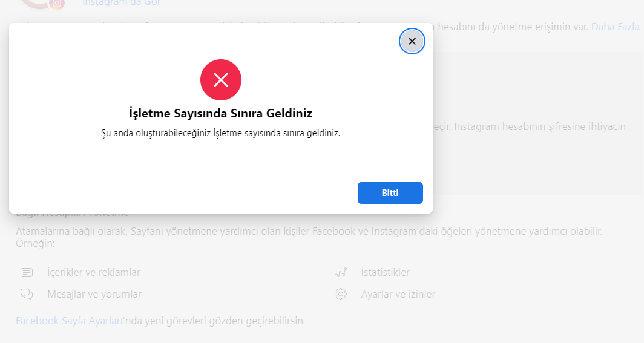This screenshot has width=644, height=343.
Task: Click the İşletme Sayısında Sınıra Geldiniz heading
Action: point(221,113)
